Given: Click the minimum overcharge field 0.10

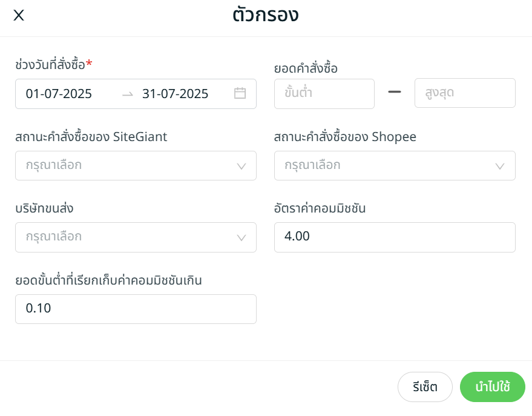Looking at the screenshot, I should 136,309.
